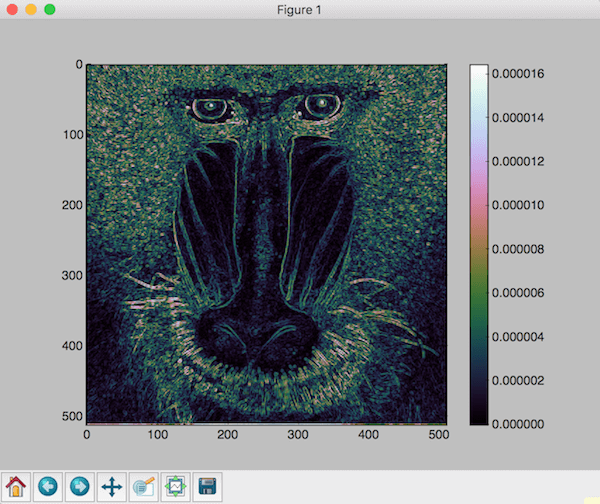Click the y-axis tick label 500
The height and width of the screenshot is (504, 600).
(73, 416)
